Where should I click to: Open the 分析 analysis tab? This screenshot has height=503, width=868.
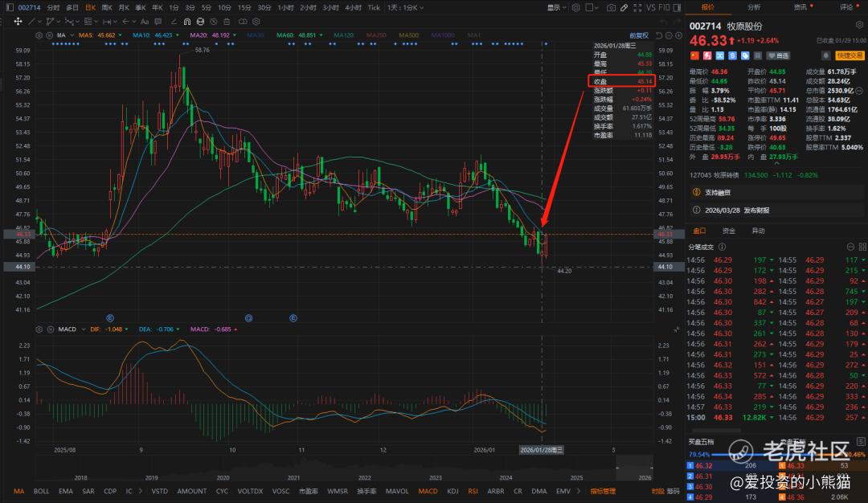point(753,7)
